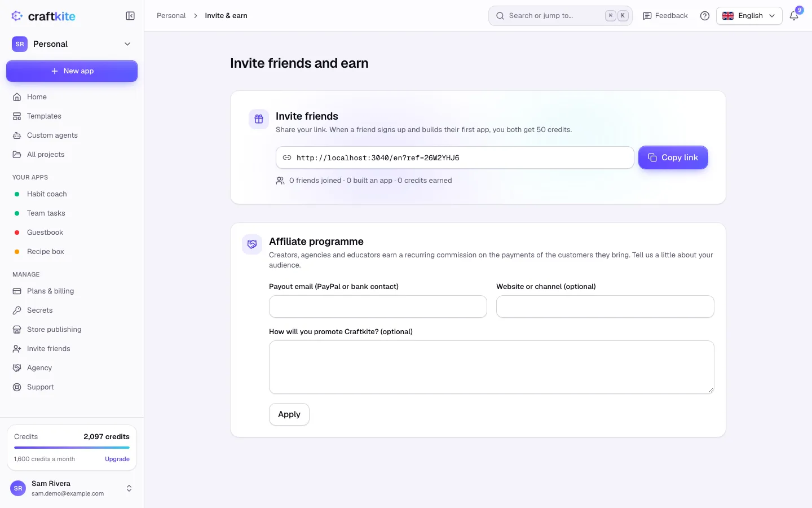The image size is (812, 508).
Task: Click the Search or jump to field
Action: pyautogui.click(x=561, y=16)
